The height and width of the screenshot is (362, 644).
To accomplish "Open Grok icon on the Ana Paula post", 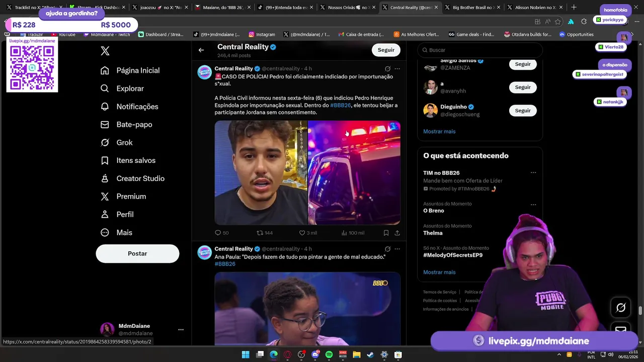I will [387, 249].
